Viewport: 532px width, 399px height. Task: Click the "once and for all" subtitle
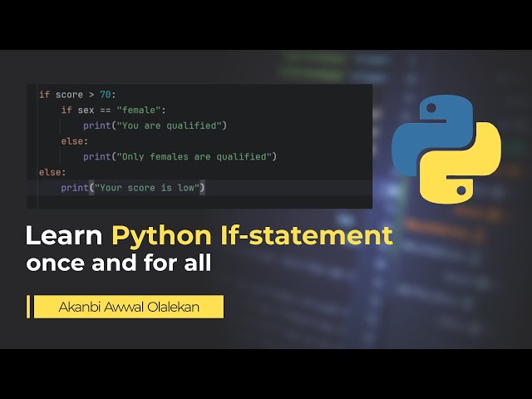[119, 263]
